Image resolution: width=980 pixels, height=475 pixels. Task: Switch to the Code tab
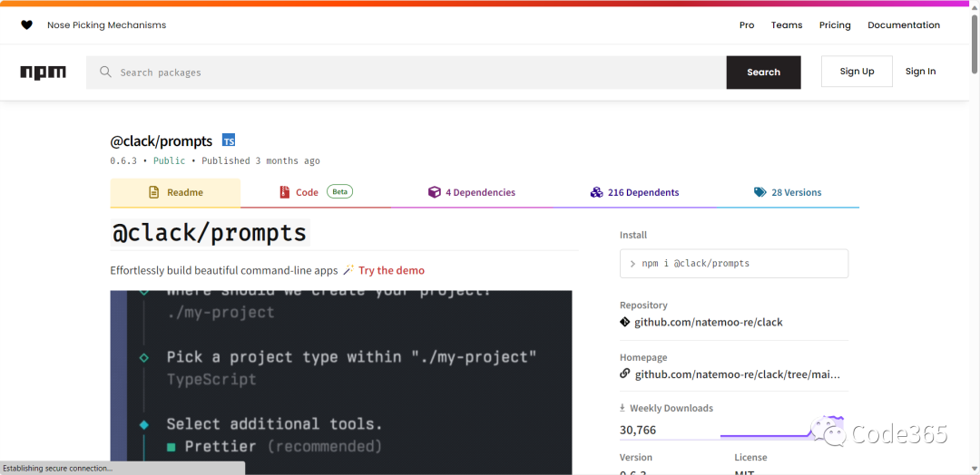tap(316, 192)
